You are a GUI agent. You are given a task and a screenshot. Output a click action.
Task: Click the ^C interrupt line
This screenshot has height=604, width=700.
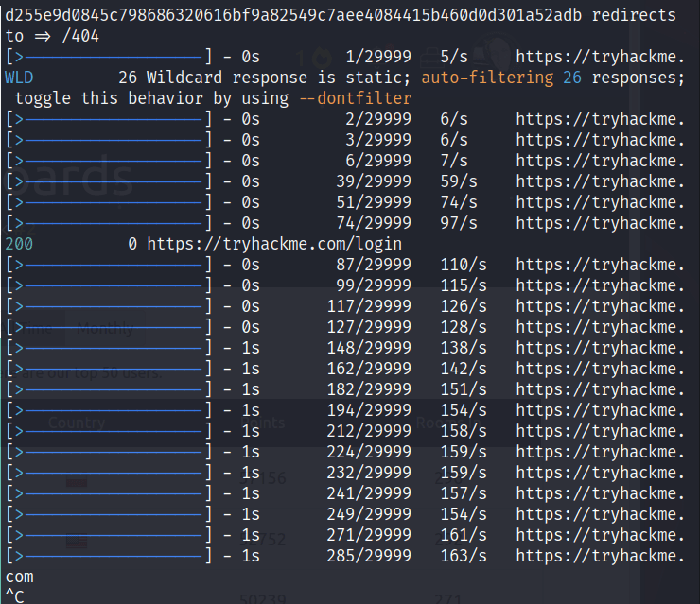14,595
